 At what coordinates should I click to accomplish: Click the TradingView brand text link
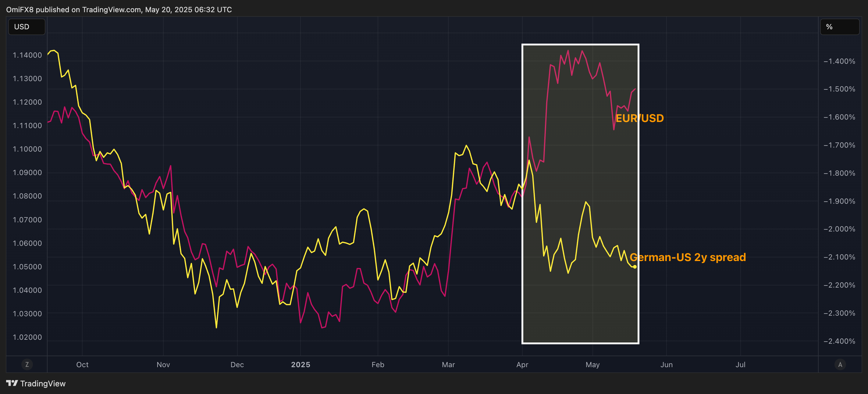[x=43, y=384]
